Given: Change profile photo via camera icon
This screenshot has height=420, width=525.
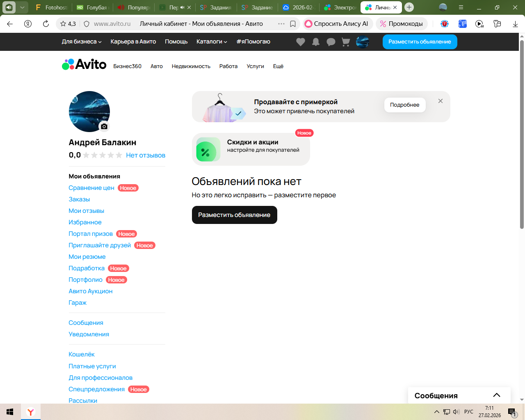Looking at the screenshot, I should (x=104, y=126).
